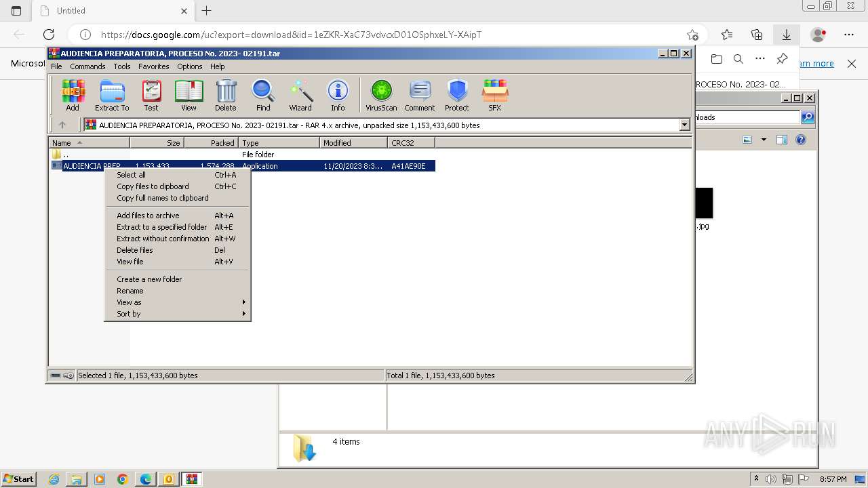868x488 pixels.
Task: Choose Add files to archive
Action: point(178,216)
